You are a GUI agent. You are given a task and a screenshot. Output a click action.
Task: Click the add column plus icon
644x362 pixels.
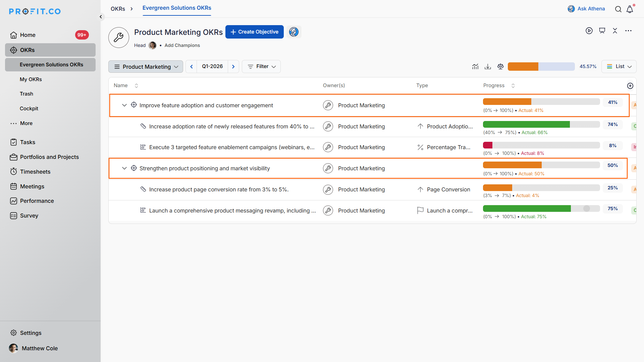(630, 86)
